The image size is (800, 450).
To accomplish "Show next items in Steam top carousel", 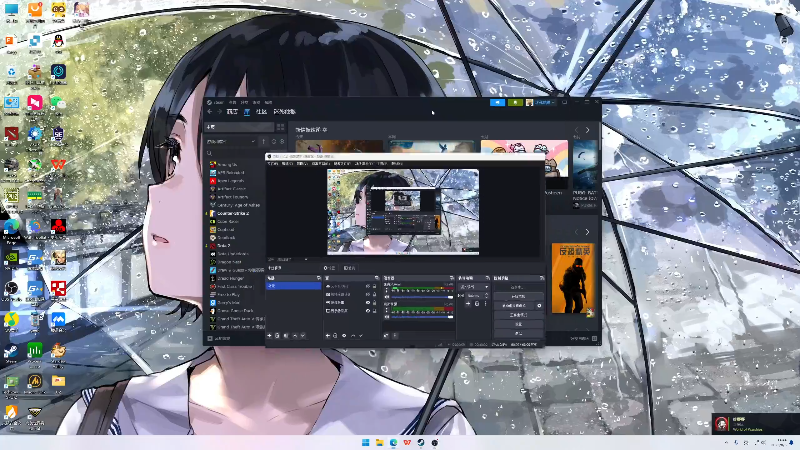I will (587, 130).
